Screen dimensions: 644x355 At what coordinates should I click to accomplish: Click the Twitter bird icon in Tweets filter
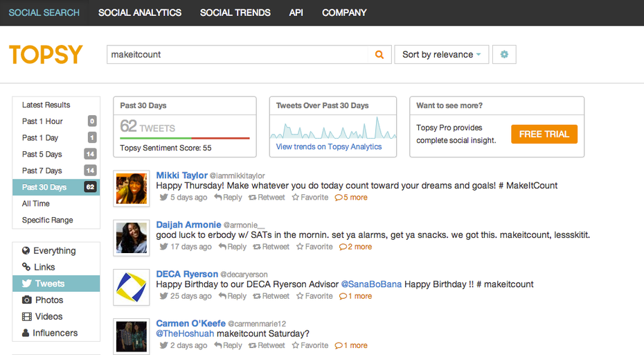27,284
